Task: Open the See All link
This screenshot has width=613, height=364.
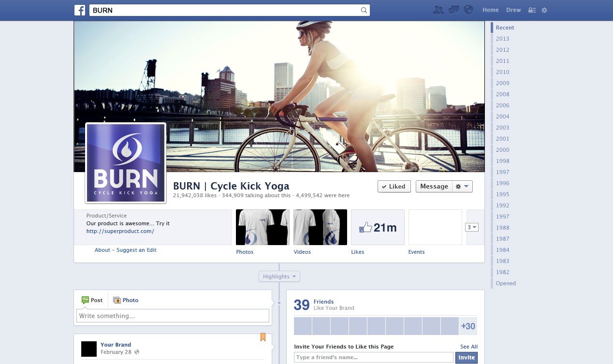Action: pyautogui.click(x=469, y=347)
